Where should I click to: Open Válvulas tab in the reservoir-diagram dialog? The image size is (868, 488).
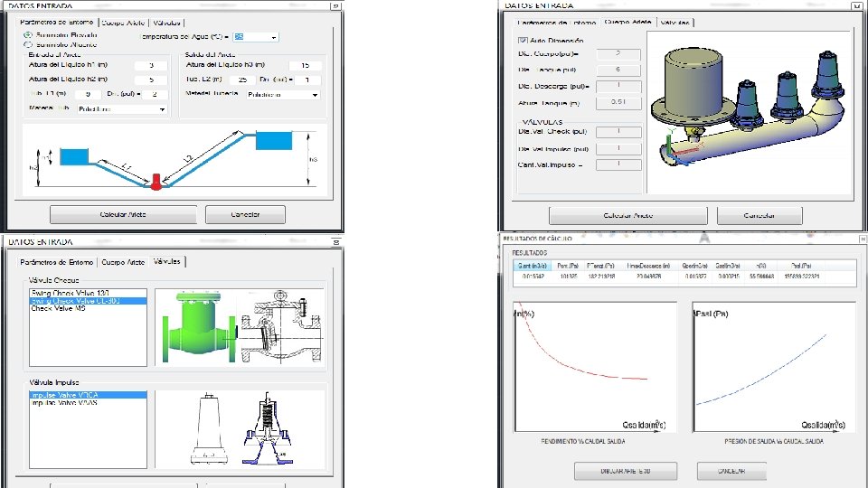(x=166, y=23)
